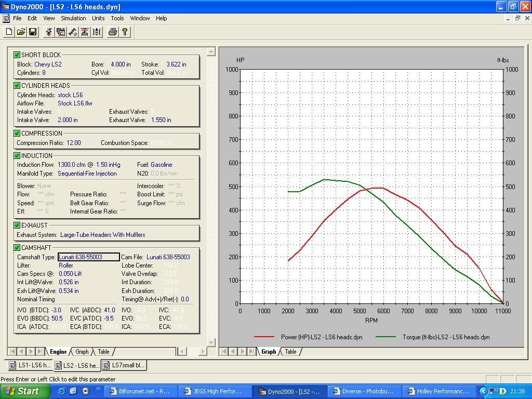532x399 pixels.
Task: Switch to Table tab in graph pane
Action: pos(290,352)
